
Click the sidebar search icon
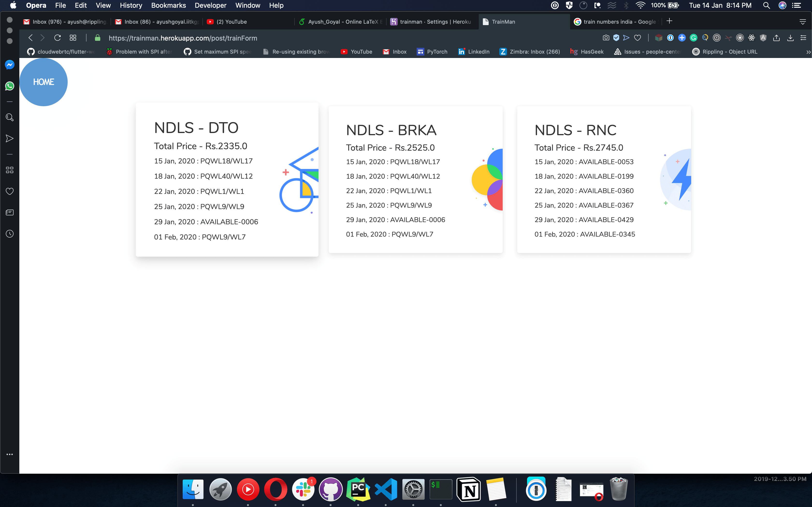(9, 117)
